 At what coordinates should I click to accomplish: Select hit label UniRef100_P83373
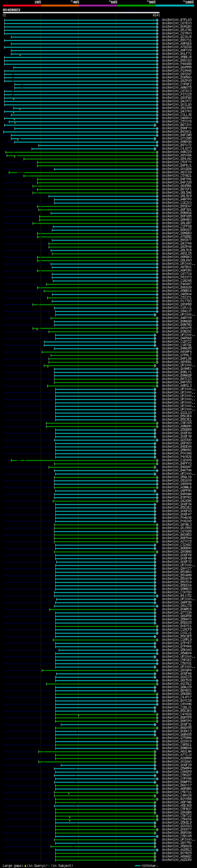(177, 277)
